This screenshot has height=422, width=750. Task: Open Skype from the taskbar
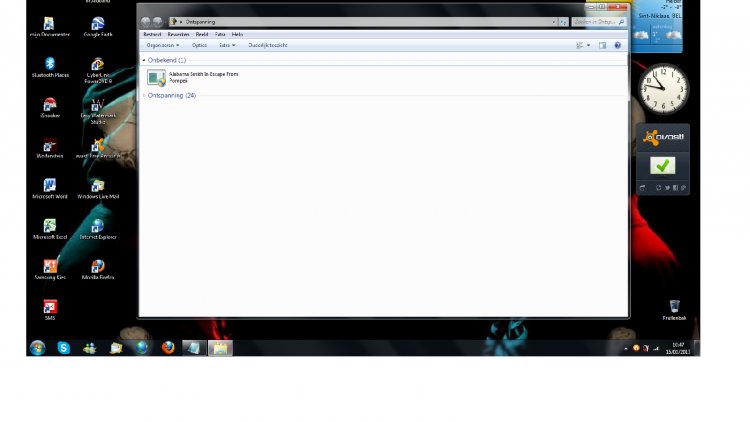coord(64,348)
